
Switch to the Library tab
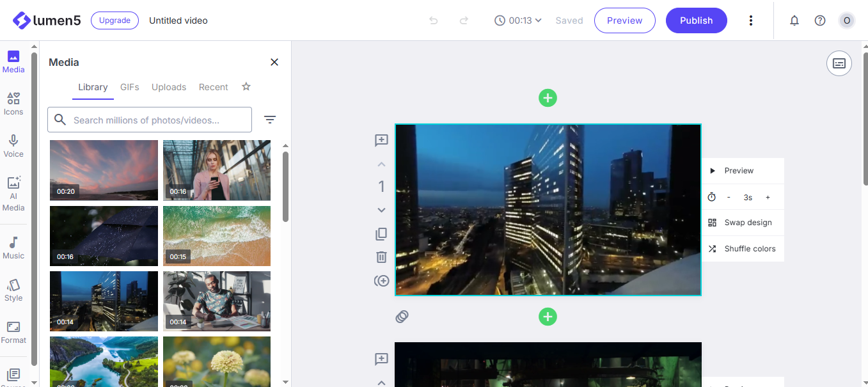point(93,88)
